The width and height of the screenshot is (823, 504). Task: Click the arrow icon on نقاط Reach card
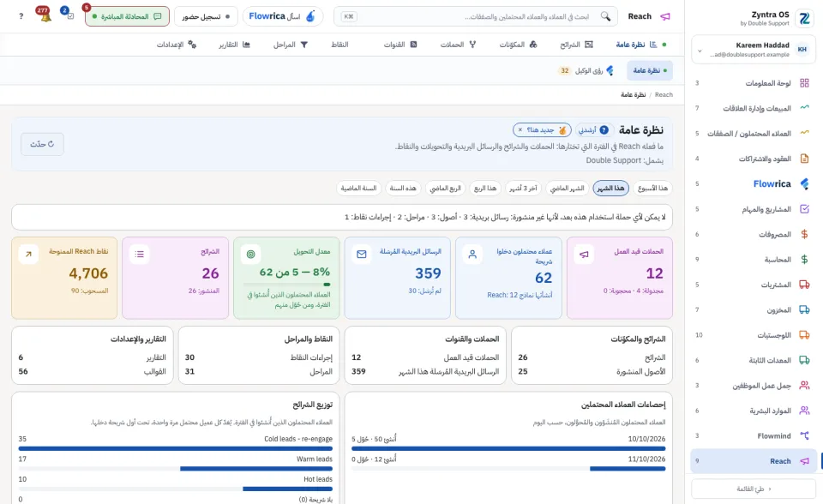pos(28,254)
